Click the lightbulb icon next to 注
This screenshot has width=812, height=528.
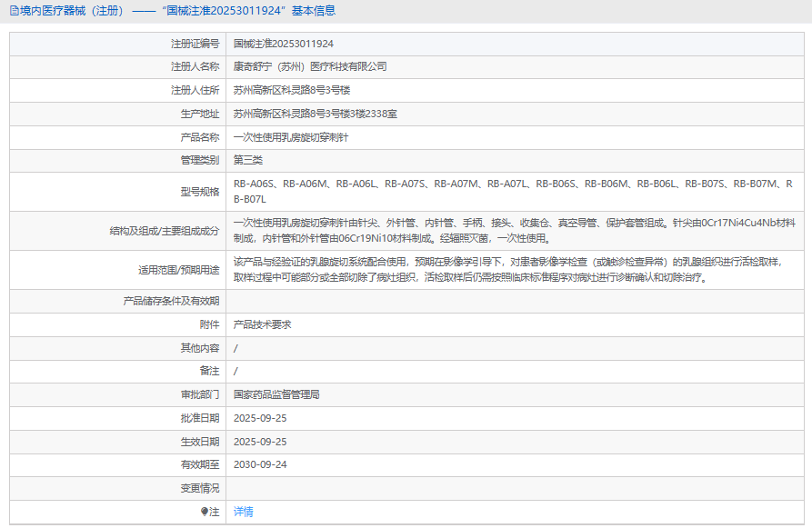coord(204,512)
